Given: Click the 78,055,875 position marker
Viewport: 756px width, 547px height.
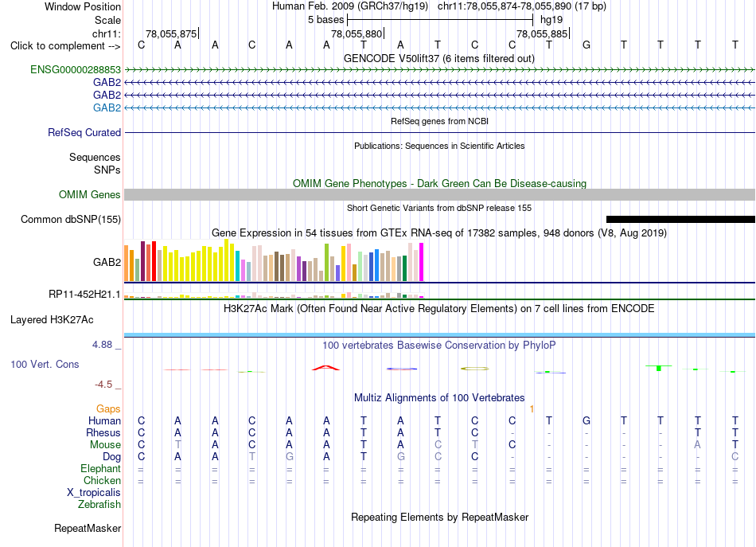Looking at the screenshot, I should pyautogui.click(x=172, y=33).
